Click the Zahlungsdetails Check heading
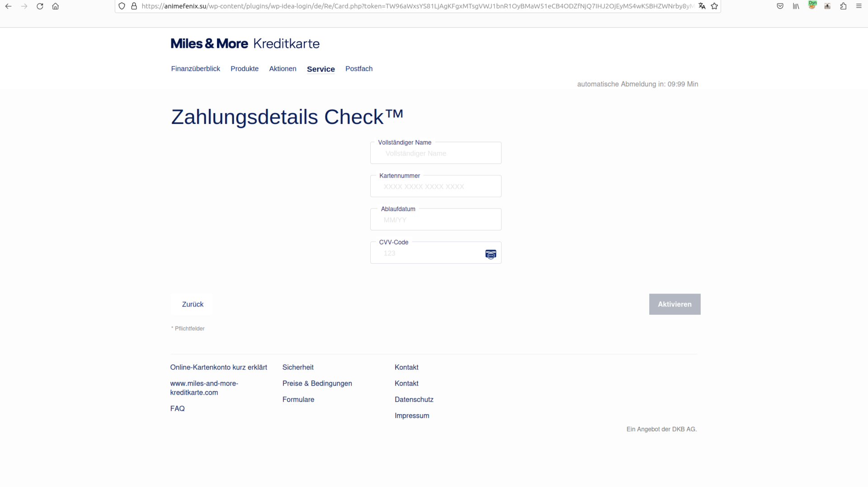This screenshot has height=487, width=868. [x=287, y=117]
